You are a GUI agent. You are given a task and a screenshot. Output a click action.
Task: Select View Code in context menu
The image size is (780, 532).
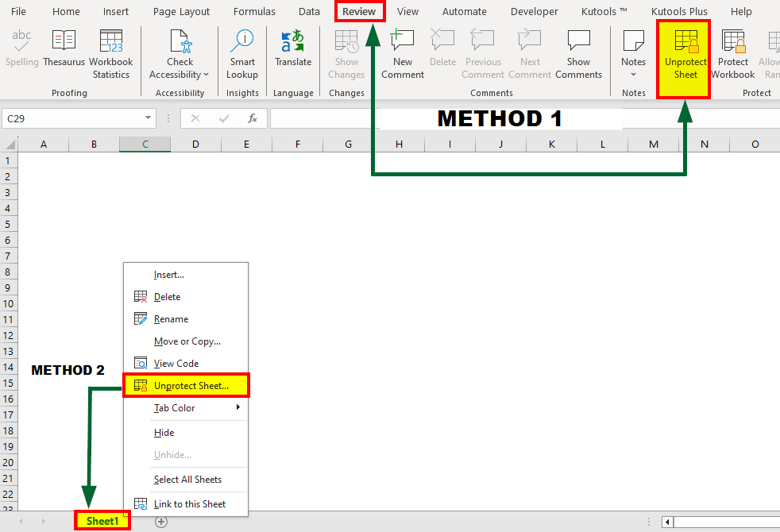tap(186, 364)
